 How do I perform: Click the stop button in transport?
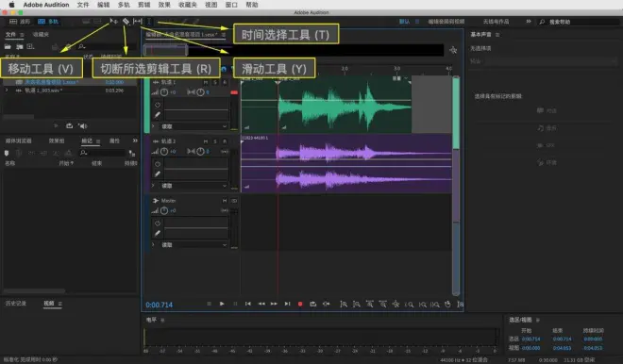coord(209,304)
